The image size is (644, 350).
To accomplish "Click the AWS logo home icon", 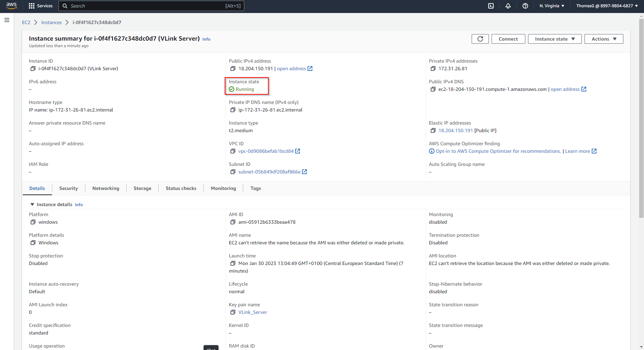I will (11, 6).
